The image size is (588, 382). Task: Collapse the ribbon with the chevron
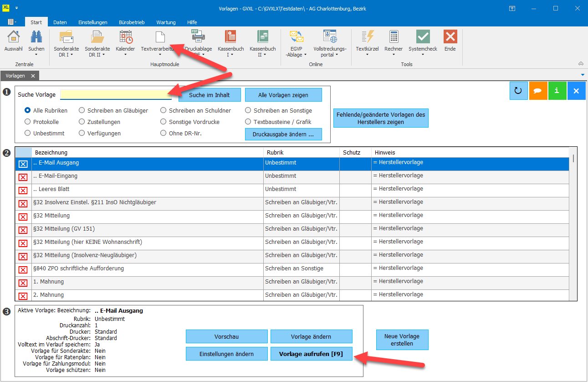tap(581, 63)
